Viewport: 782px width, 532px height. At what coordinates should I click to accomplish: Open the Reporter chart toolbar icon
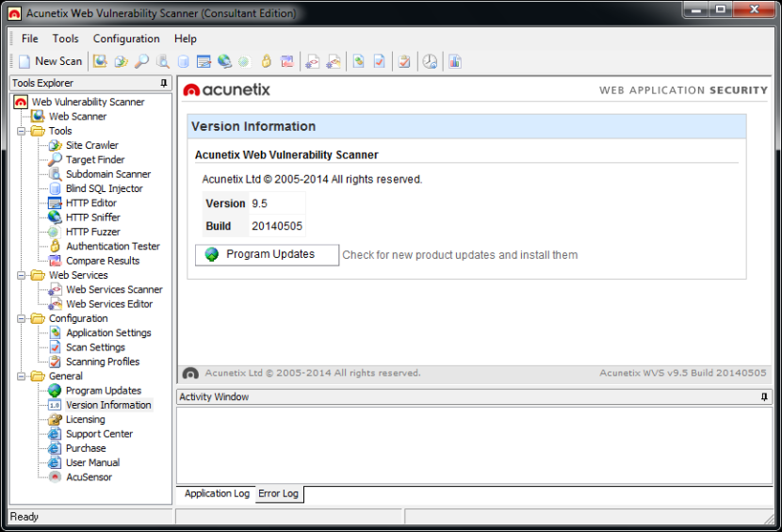(455, 61)
